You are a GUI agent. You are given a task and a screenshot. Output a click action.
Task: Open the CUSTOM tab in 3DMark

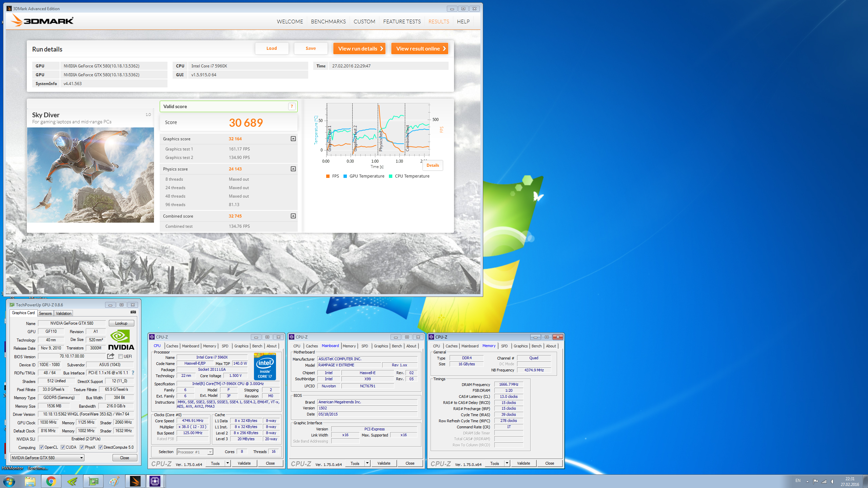pos(364,21)
